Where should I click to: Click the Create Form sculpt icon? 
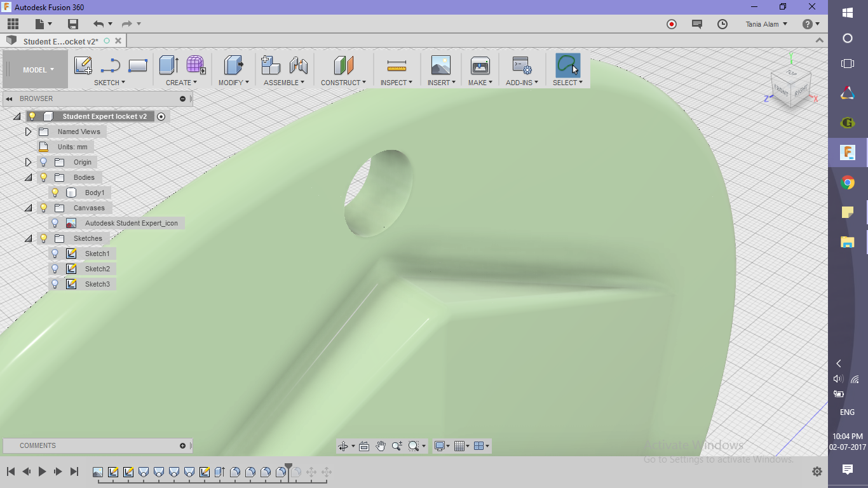click(196, 65)
